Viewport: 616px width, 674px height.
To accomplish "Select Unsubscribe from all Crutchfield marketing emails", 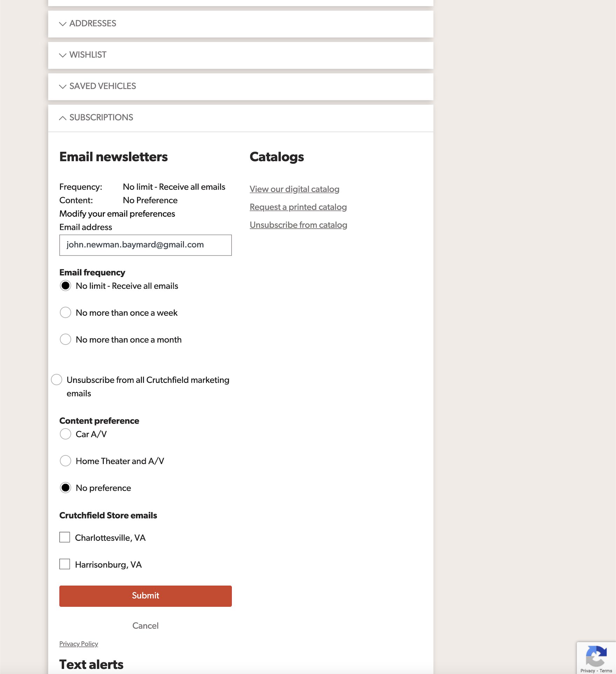I will [x=57, y=380].
